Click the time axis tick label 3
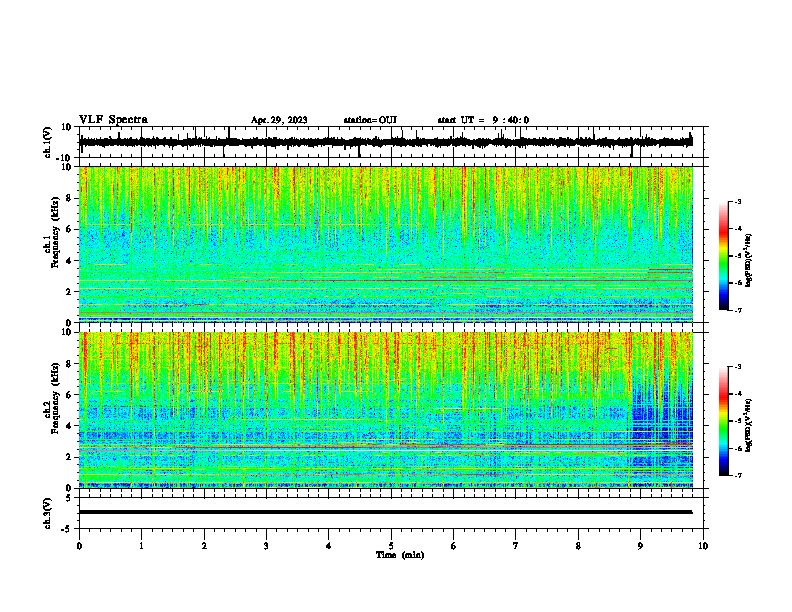Screen dimensions: 792x612 tap(266, 546)
